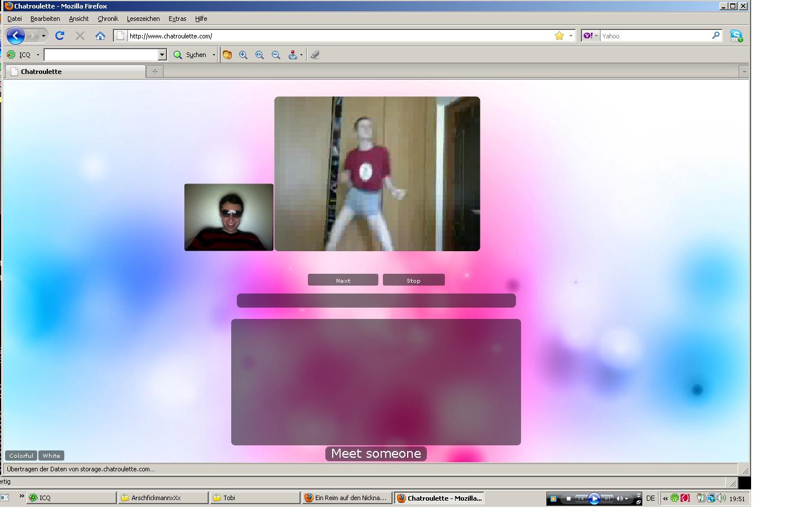812x508 pixels.
Task: Open the back history dropdown arrow
Action: click(x=43, y=36)
